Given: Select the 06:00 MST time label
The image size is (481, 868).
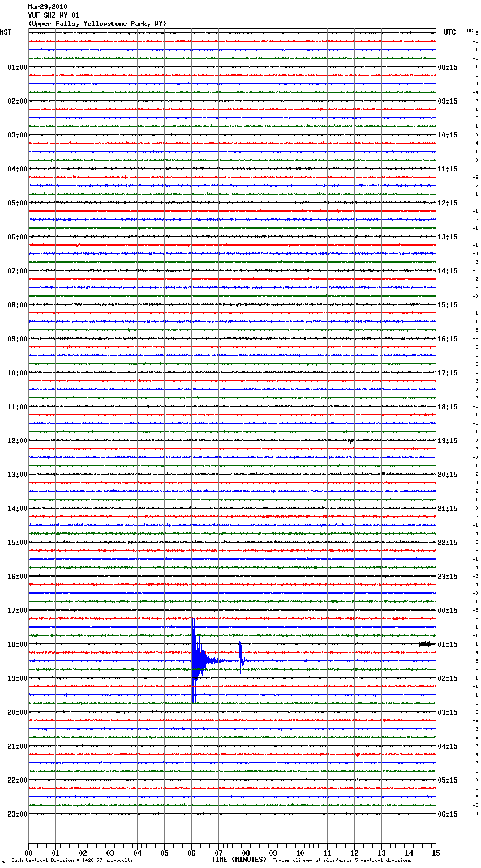Looking at the screenshot, I should tap(18, 237).
